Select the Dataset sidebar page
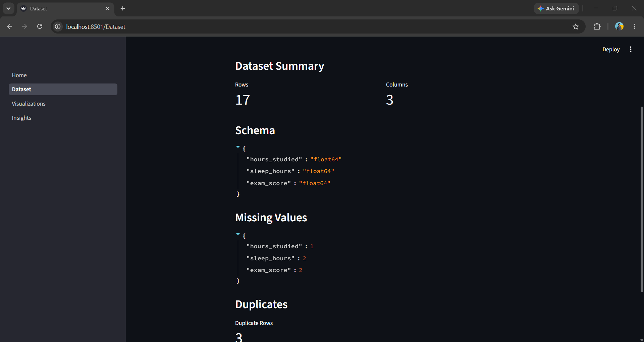This screenshot has width=644, height=342. coord(63,89)
